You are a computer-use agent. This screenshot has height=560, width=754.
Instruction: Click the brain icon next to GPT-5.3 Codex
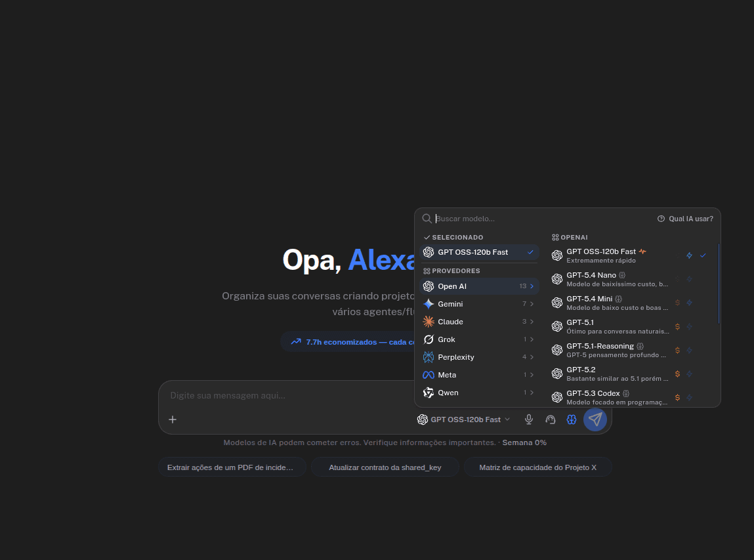pyautogui.click(x=626, y=393)
